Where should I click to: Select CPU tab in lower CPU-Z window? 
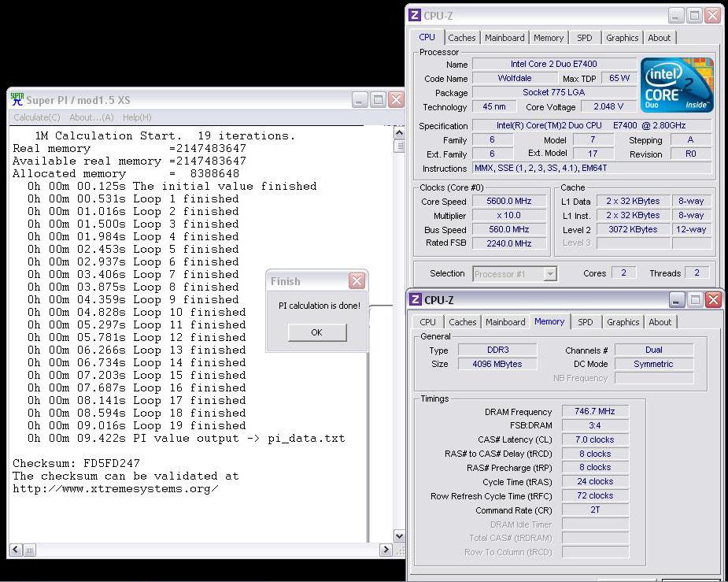(x=427, y=322)
